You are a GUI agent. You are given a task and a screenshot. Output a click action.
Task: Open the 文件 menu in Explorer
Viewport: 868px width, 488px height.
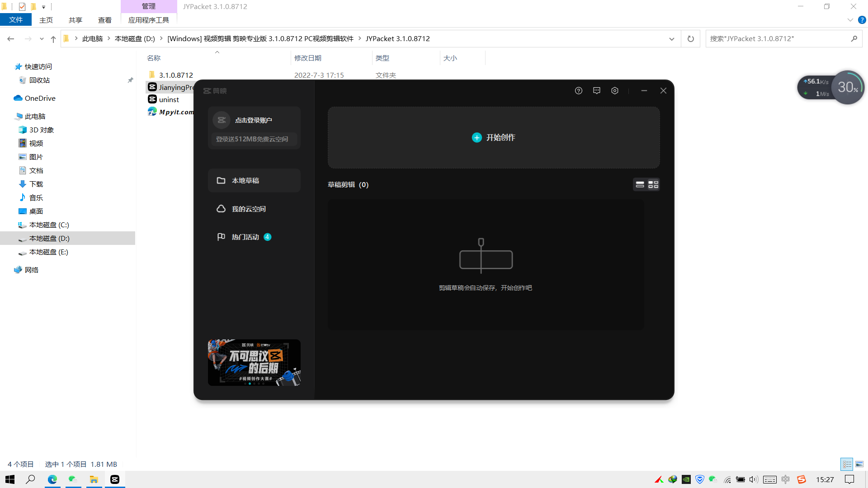(16, 20)
